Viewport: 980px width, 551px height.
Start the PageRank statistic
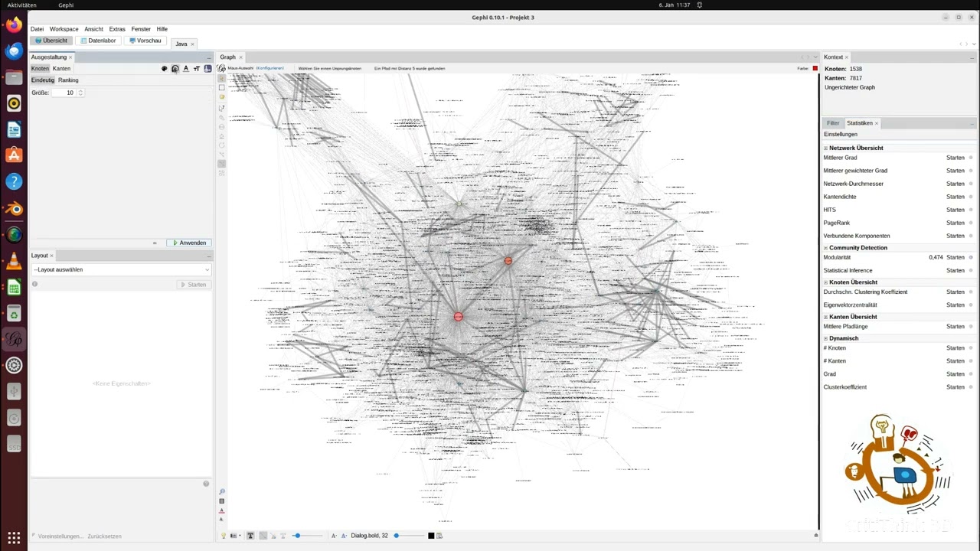click(x=955, y=223)
